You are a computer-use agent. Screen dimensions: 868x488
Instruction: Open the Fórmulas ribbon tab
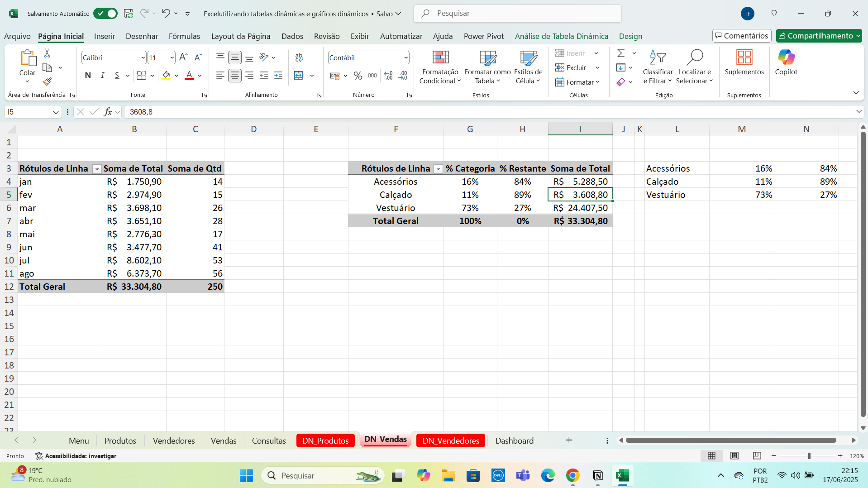[184, 36]
